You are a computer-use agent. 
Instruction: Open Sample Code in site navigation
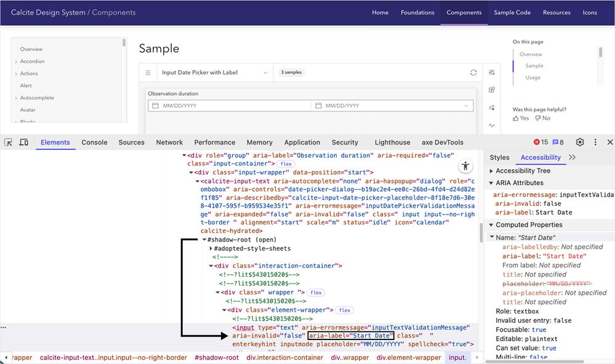[x=512, y=12]
